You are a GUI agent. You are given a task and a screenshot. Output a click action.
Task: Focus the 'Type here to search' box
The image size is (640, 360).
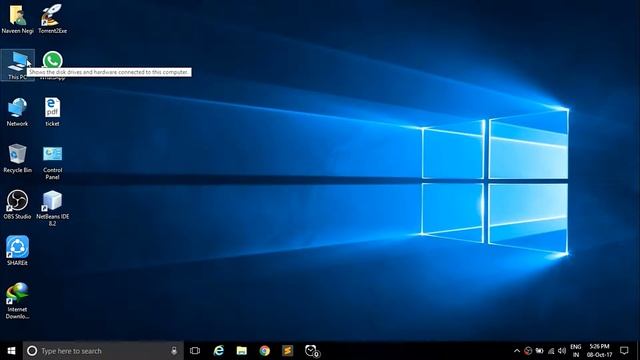pyautogui.click(x=103, y=351)
